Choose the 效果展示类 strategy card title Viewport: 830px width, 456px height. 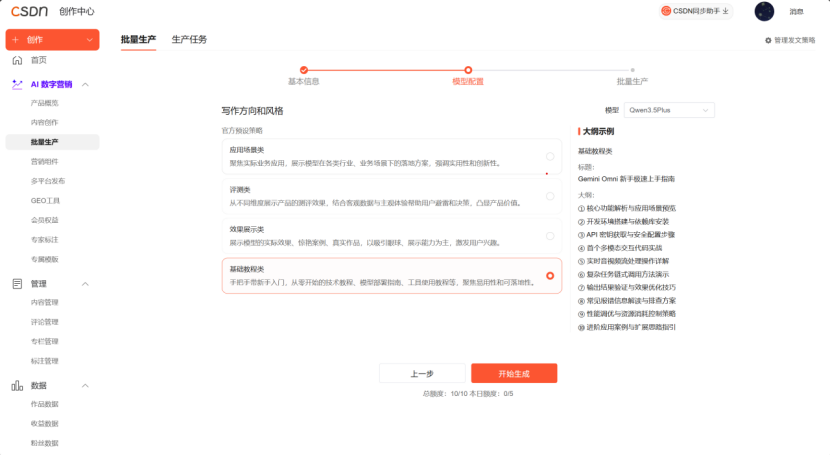[x=247, y=229]
